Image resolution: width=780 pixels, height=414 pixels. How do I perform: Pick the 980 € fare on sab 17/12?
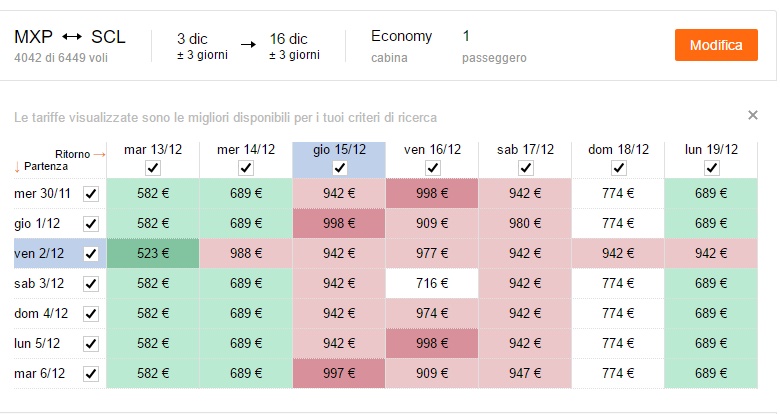pyautogui.click(x=525, y=223)
